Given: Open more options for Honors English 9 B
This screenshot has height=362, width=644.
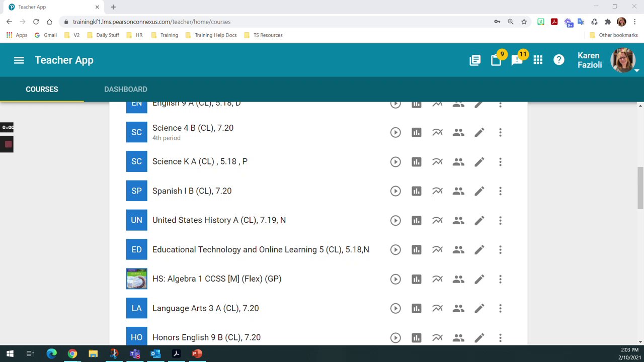Looking at the screenshot, I should (x=500, y=338).
